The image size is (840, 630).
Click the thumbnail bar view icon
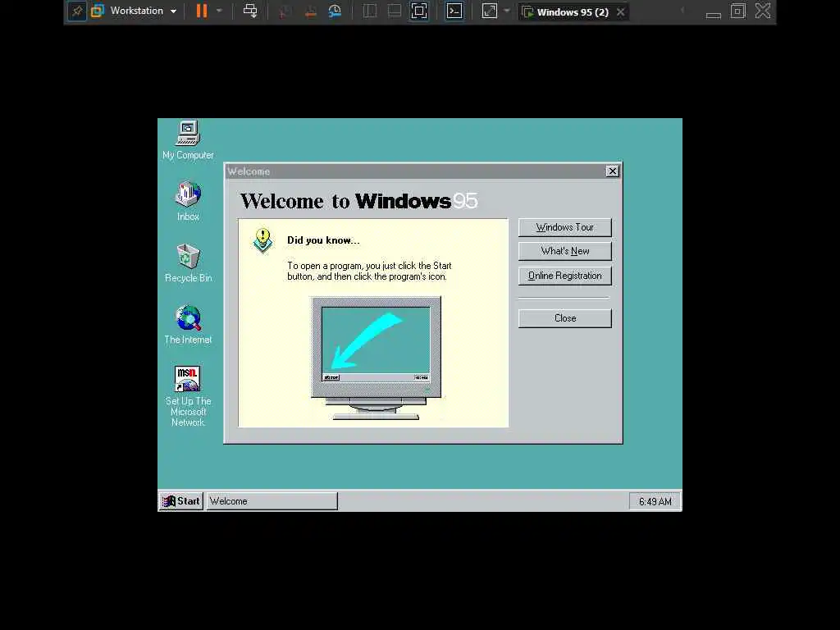395,11
